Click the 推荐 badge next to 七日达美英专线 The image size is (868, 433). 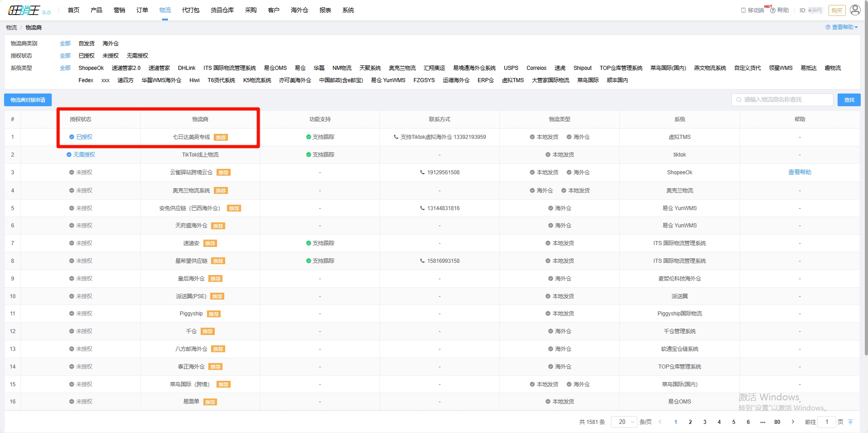(221, 138)
